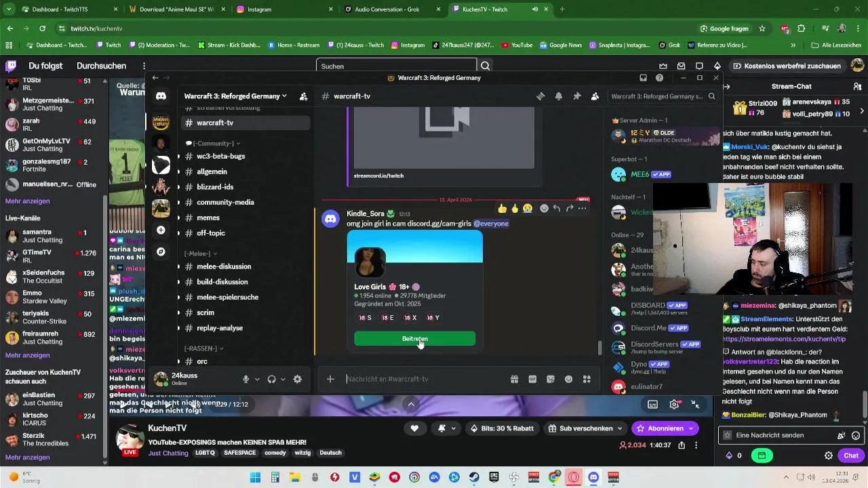Open notification settings bell in Discord header
Screen dimensions: 868x488
point(559,96)
